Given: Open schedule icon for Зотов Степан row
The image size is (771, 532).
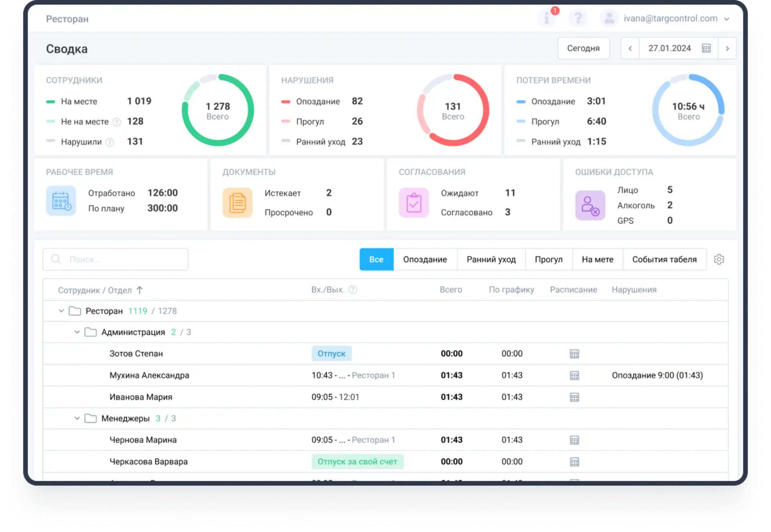Looking at the screenshot, I should tap(574, 354).
